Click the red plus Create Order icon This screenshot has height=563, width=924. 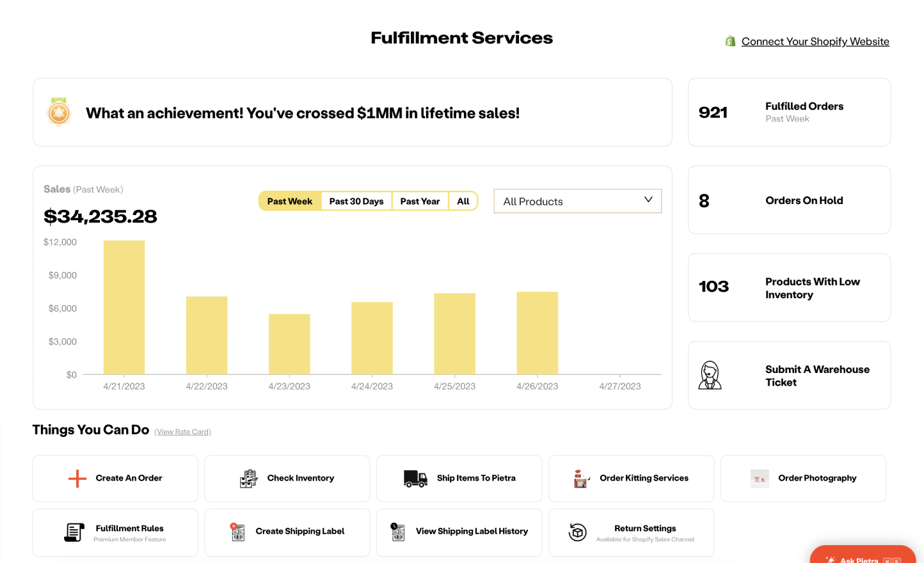pyautogui.click(x=77, y=479)
